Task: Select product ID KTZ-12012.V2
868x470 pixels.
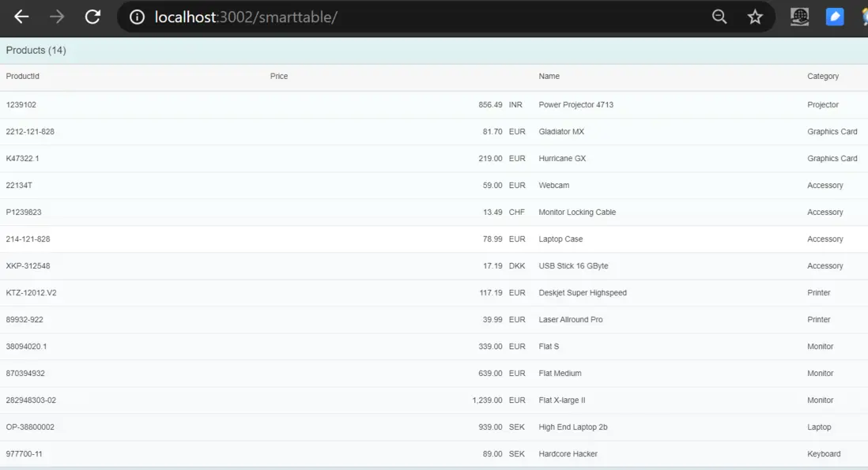Action: tap(31, 292)
